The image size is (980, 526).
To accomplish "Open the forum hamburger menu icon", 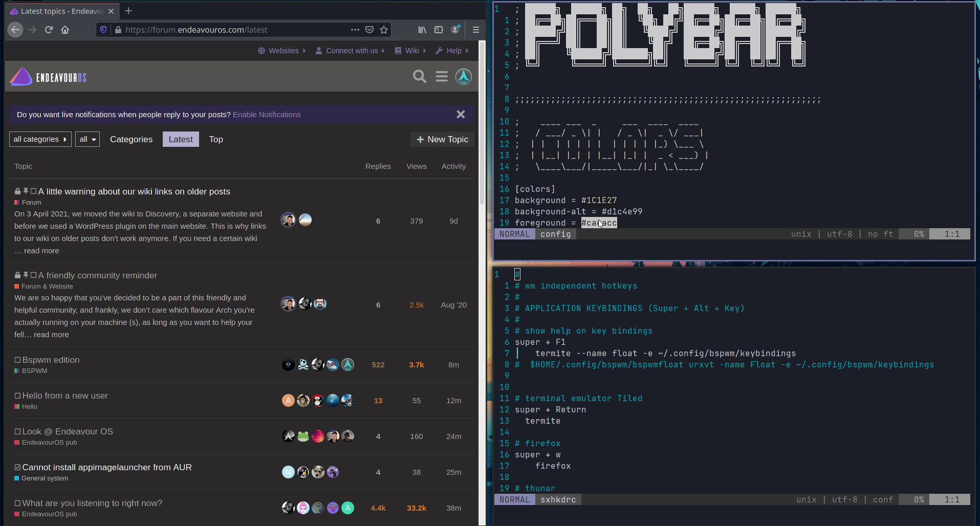I will (442, 77).
